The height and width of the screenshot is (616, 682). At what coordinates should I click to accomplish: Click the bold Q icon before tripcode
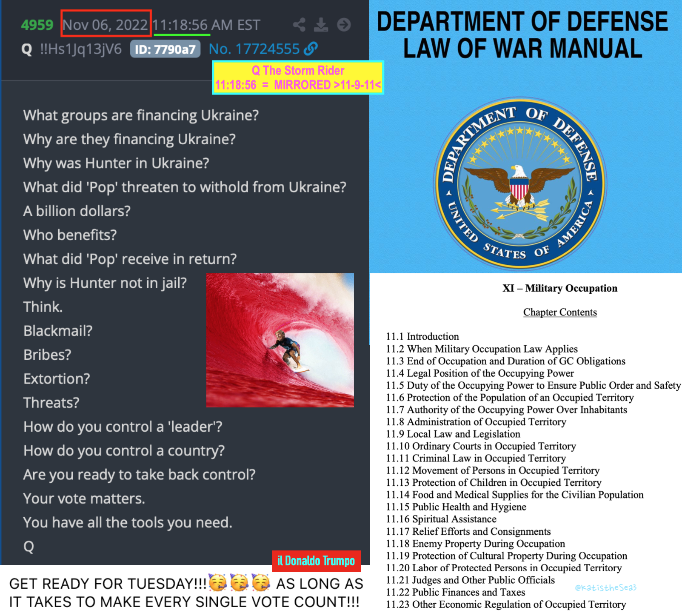[27, 50]
